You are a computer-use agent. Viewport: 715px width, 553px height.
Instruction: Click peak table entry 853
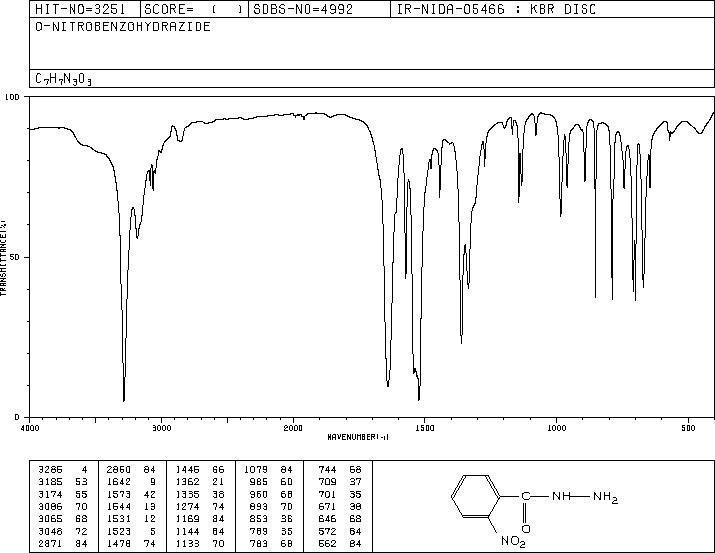click(x=259, y=519)
